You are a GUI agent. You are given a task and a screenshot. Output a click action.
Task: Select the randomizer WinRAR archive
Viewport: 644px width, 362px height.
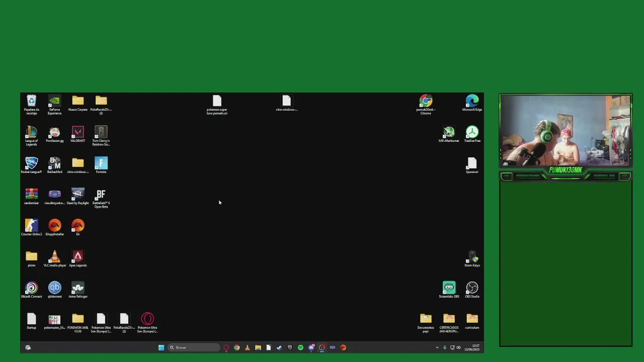pyautogui.click(x=31, y=197)
